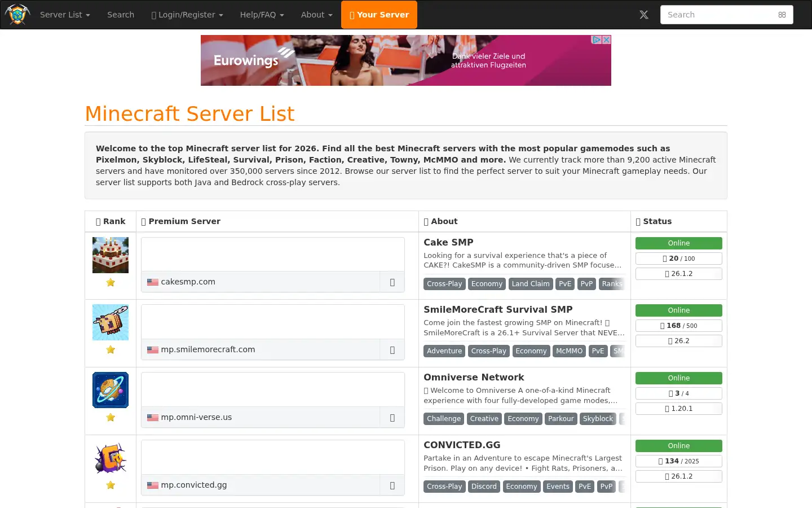
Task: Click the icon inside the navbar search box
Action: [782, 15]
